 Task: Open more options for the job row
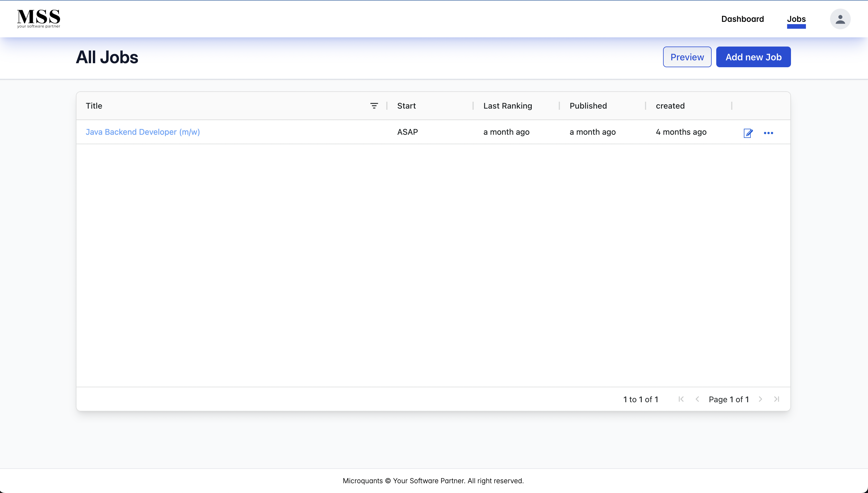769,133
